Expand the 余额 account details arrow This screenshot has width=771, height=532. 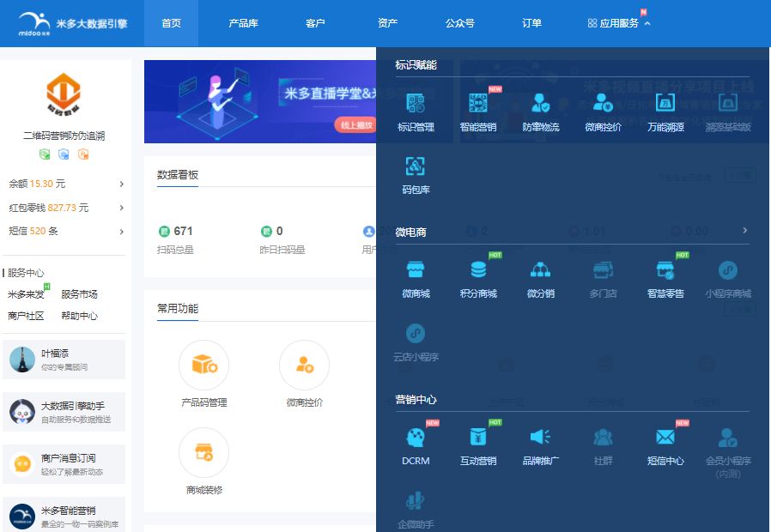click(122, 183)
